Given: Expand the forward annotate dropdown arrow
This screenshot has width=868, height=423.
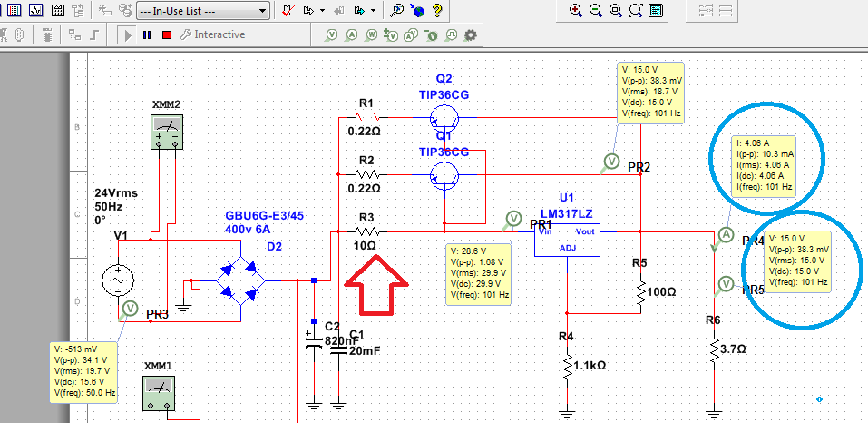Looking at the screenshot, I should [375, 11].
